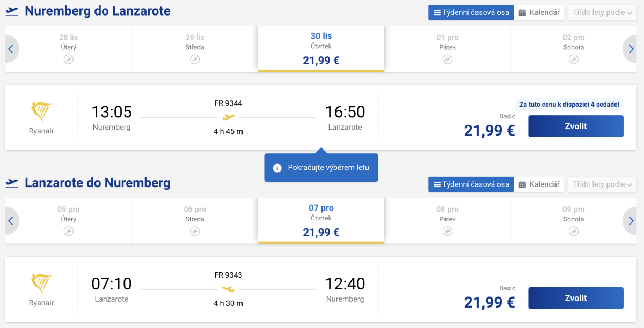
Task: Expand the return 'Třídit lety podle' sort dropdown
Action: click(602, 184)
